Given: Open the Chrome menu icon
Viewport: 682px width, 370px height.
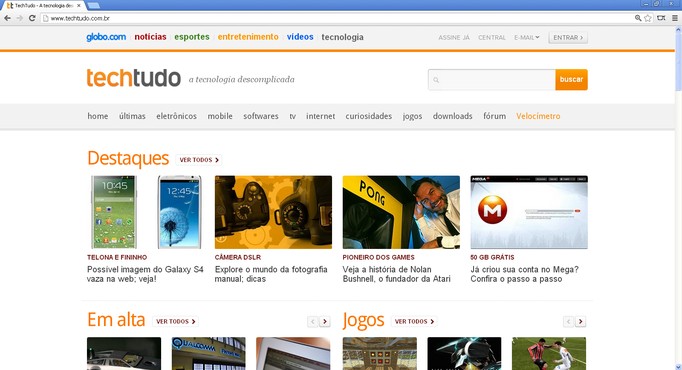Looking at the screenshot, I should tap(675, 18).
